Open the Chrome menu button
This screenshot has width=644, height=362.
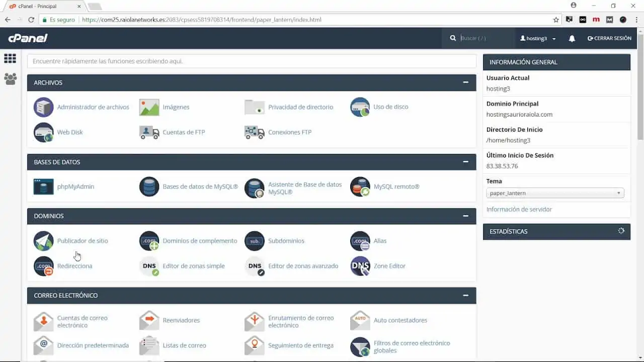point(636,20)
